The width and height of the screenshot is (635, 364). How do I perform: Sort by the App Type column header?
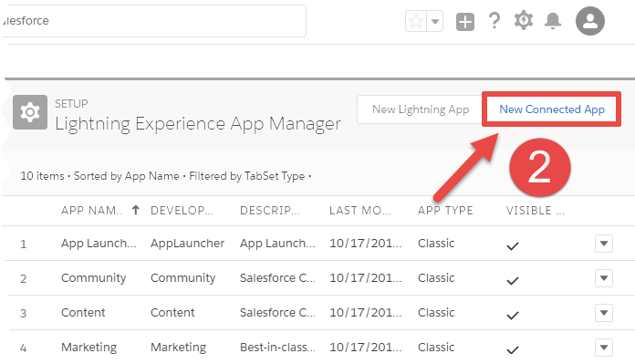click(445, 211)
